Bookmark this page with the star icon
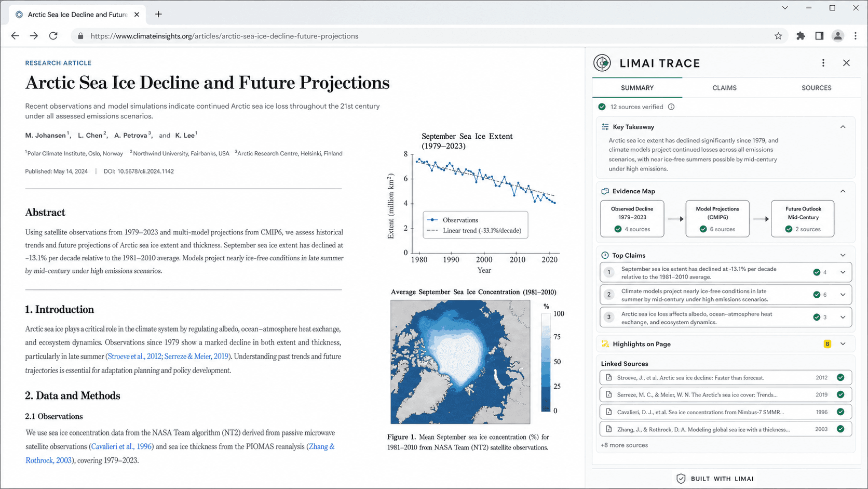This screenshot has width=868, height=489. click(778, 36)
